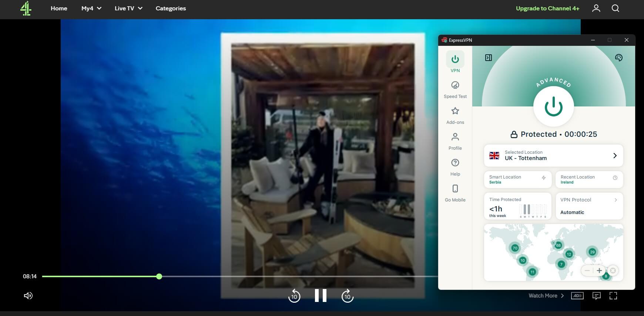Toggle subtitles in the player
Screen dimensions: 644x316
[596, 296]
